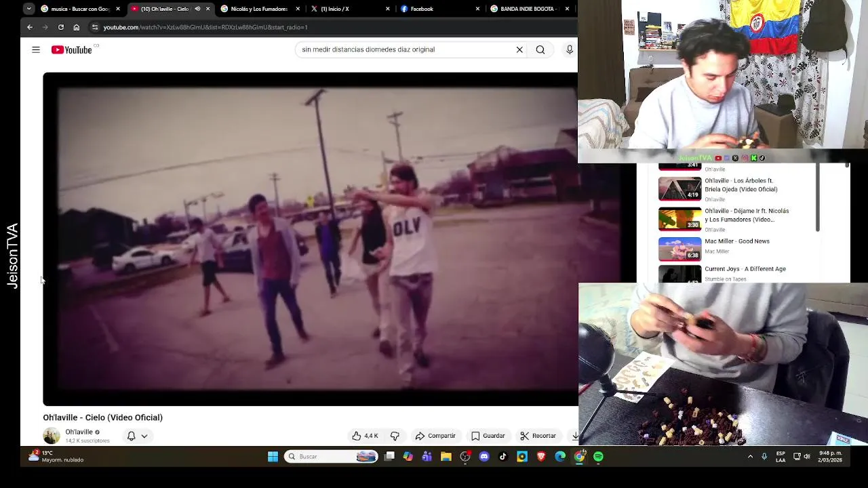Switch to the 'musica - Buscar con Google' tab
Screen dimensions: 868x488
pos(80,9)
